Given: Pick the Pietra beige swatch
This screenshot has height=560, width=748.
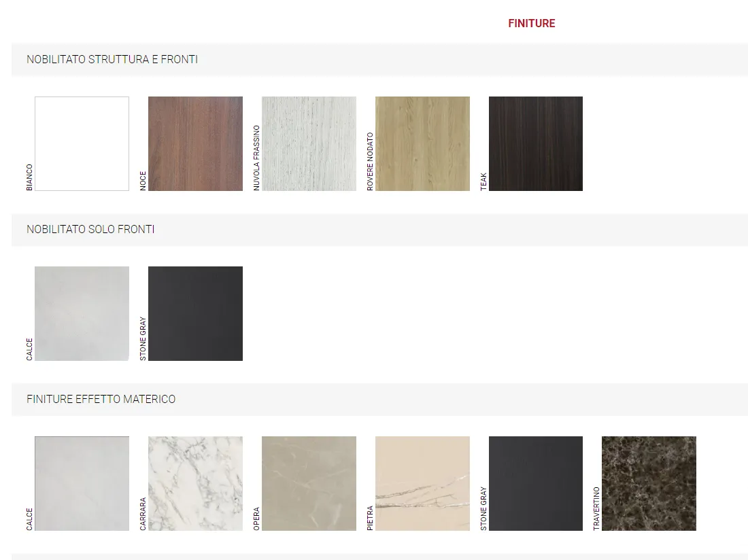Looking at the screenshot, I should pyautogui.click(x=422, y=483).
